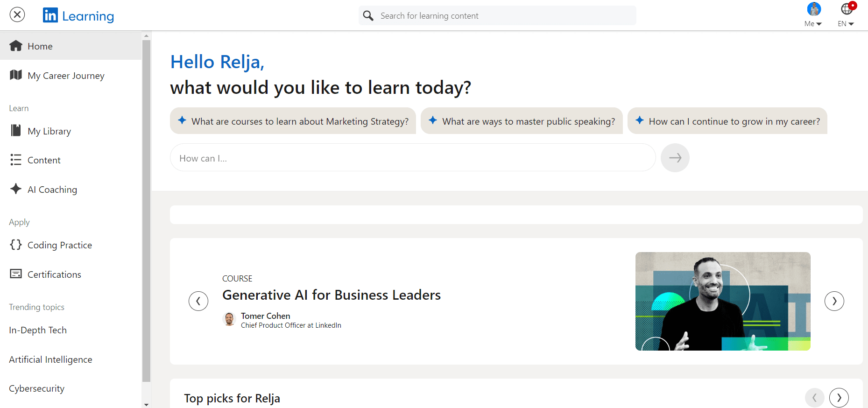Click the Coding Practice braces icon

click(16, 245)
